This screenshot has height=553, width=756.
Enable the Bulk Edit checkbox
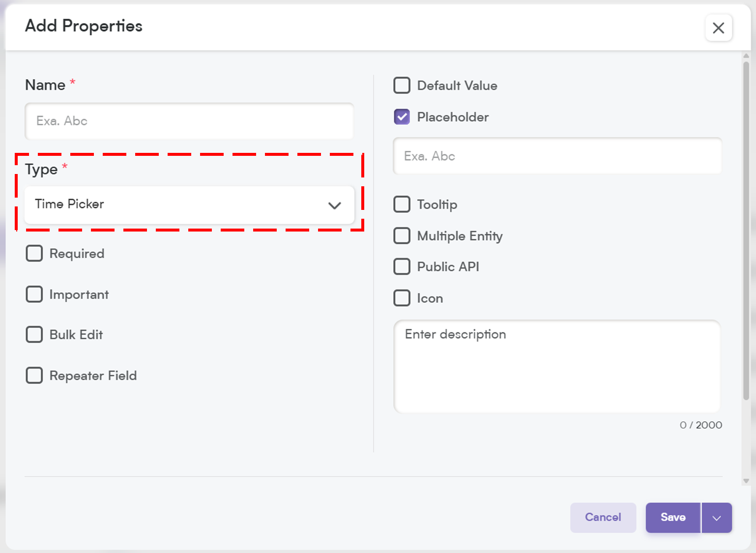pos(34,335)
